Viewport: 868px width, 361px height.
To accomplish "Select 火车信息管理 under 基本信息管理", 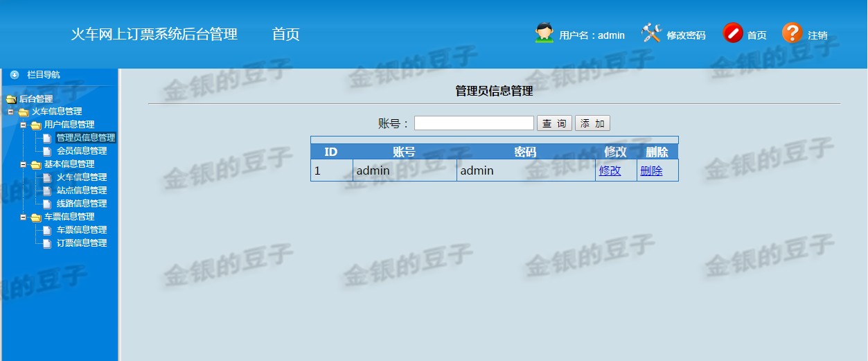I will 82,177.
